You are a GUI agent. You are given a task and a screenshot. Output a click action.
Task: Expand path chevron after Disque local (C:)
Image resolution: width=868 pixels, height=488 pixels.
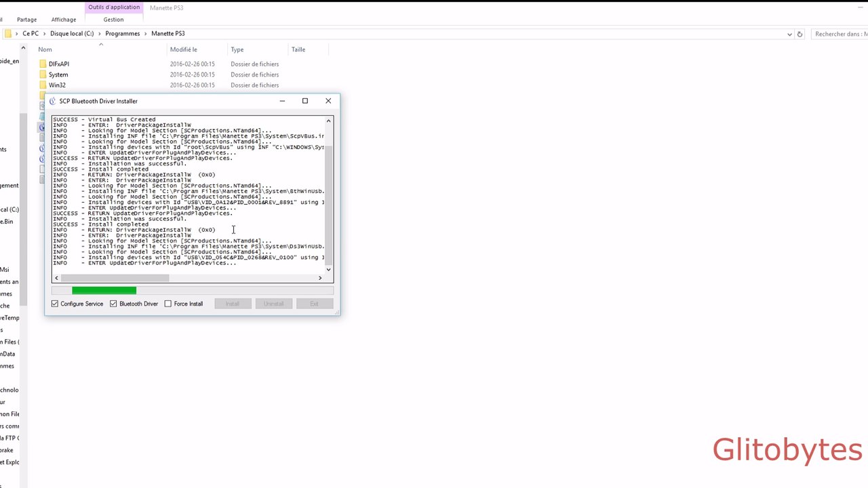(x=100, y=33)
